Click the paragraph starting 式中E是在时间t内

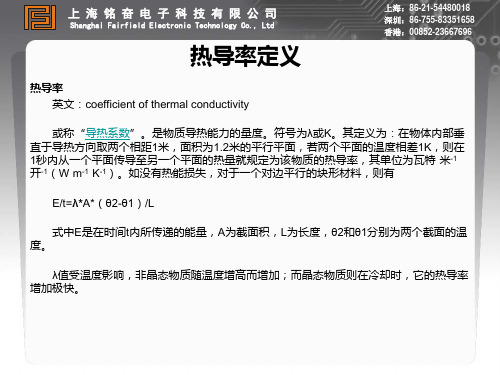pyautogui.click(x=248, y=238)
